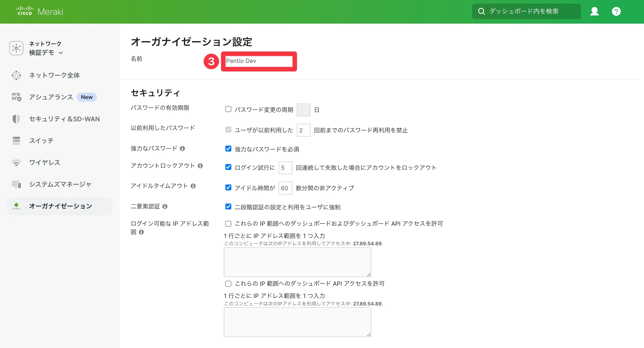The height and width of the screenshot is (348, 644).
Task: Select オーガナイゼーション in the sidebar
Action: coord(60,206)
